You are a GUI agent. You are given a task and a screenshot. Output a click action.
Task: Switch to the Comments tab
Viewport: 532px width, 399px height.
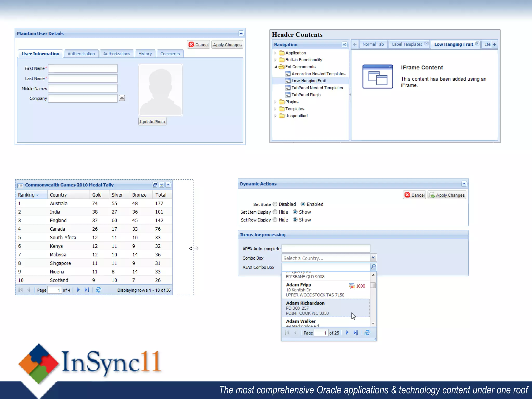[170, 54]
